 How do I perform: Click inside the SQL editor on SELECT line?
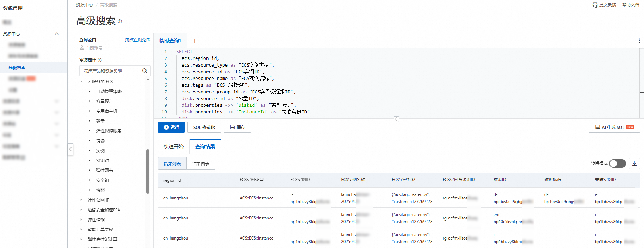184,52
